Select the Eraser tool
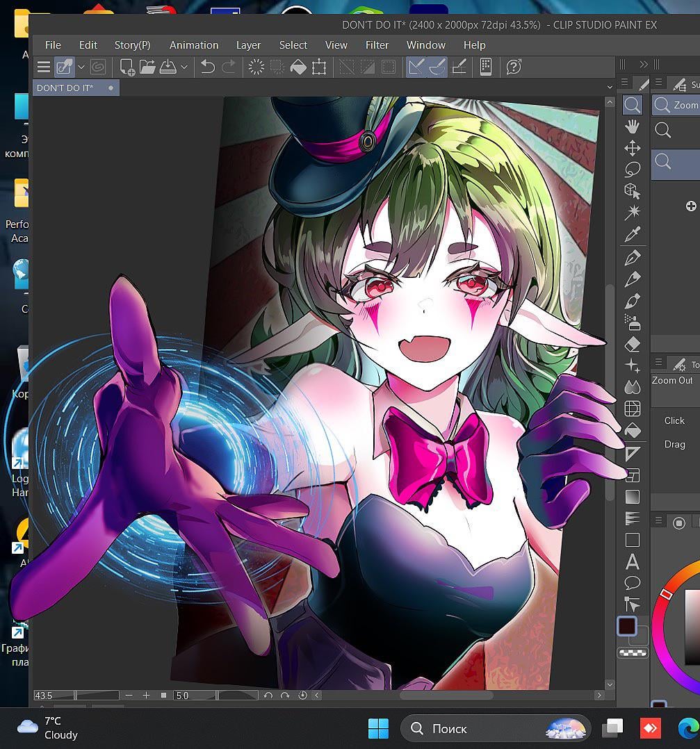 tap(632, 344)
